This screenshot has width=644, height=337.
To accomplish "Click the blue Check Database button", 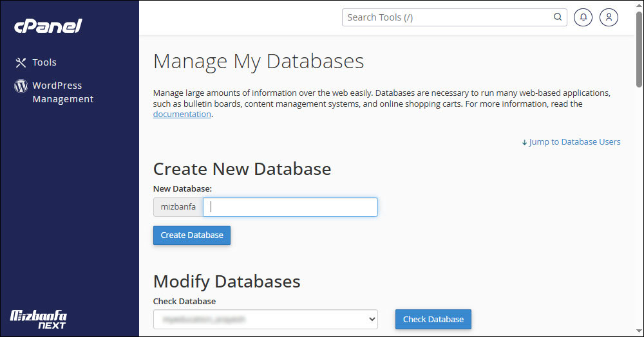I will [433, 319].
